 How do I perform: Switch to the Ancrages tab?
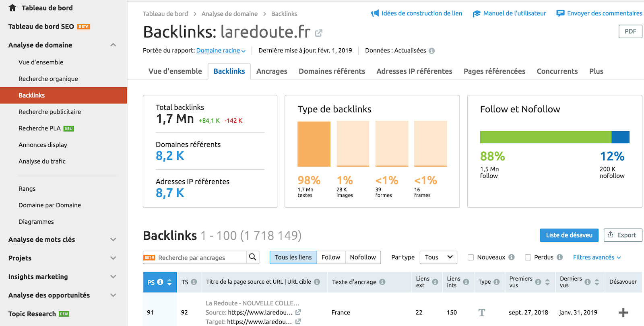[x=272, y=71]
